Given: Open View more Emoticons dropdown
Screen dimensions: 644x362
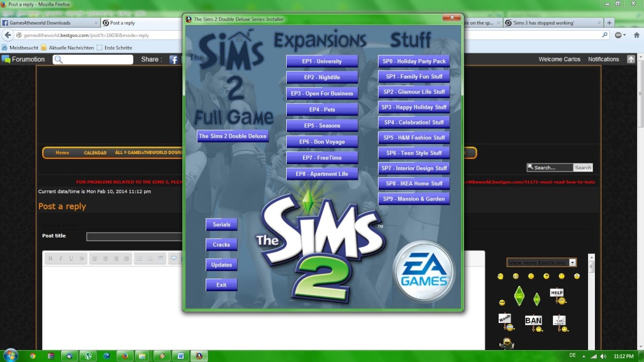Looking at the screenshot, I should 541,263.
